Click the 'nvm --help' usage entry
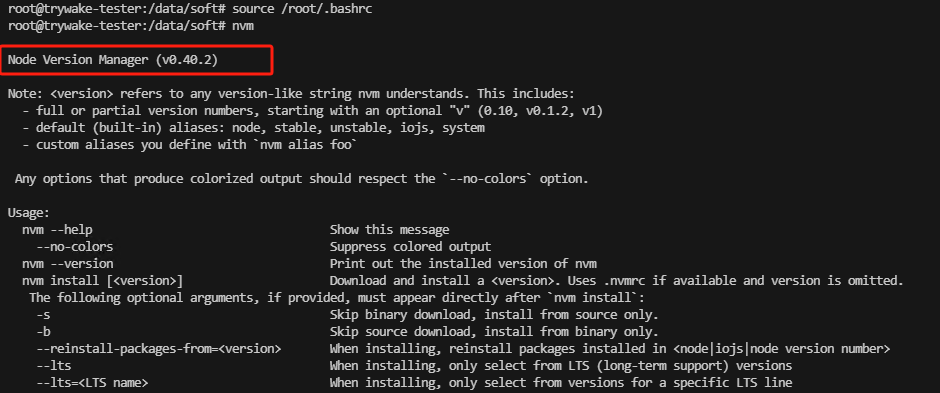940x393 pixels. tap(58, 229)
